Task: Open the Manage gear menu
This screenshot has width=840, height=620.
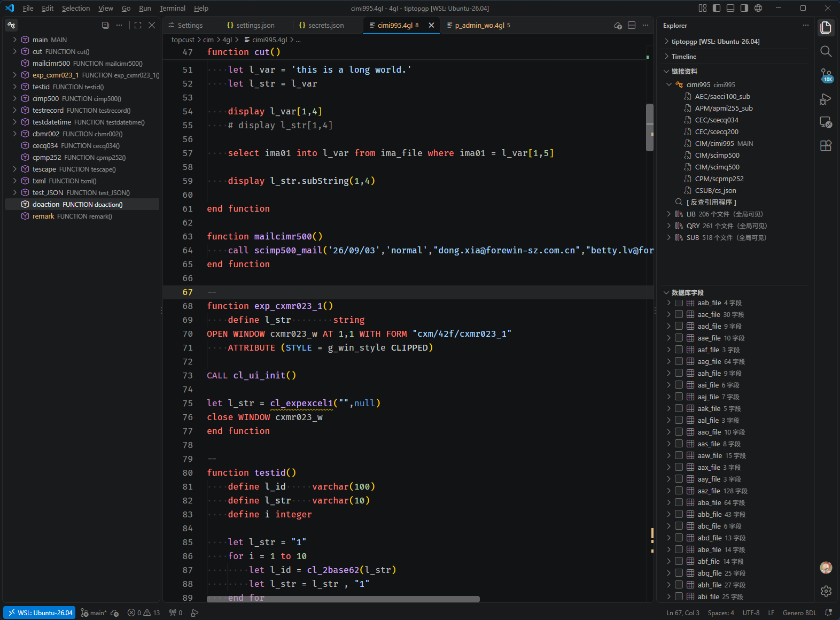Action: (826, 591)
